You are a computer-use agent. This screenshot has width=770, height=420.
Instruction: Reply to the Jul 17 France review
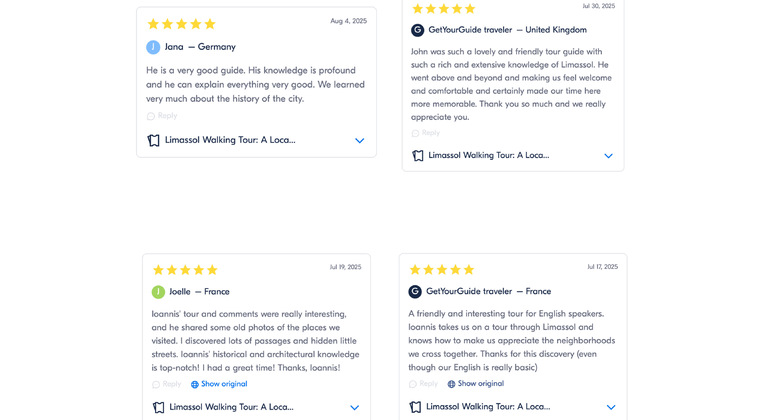(424, 384)
